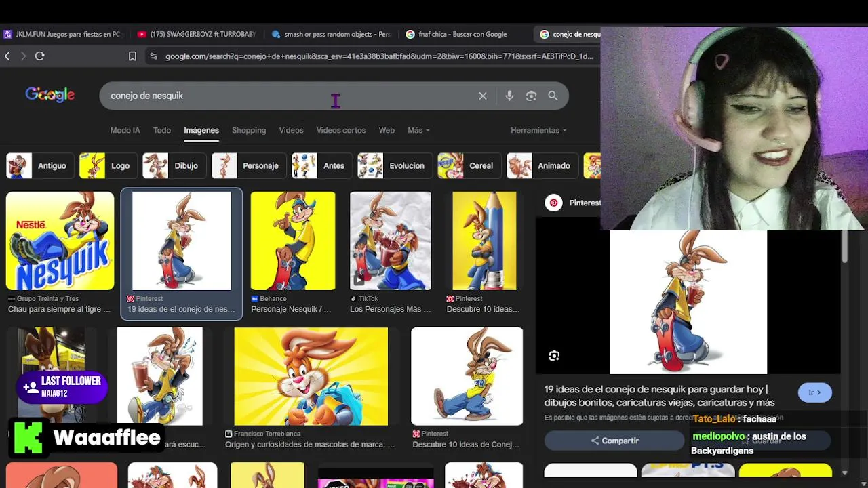The height and width of the screenshot is (488, 868).
Task: Switch to the Modo IA tab
Action: [x=125, y=130]
